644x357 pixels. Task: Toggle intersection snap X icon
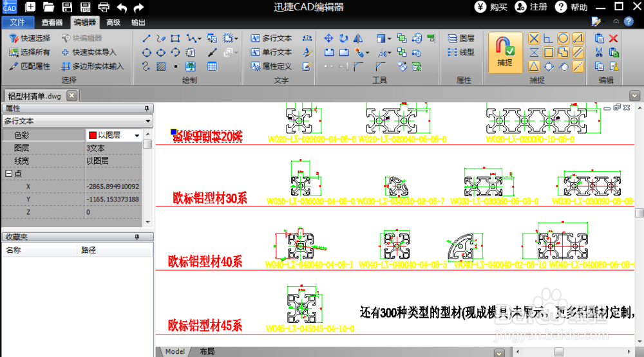click(x=533, y=39)
